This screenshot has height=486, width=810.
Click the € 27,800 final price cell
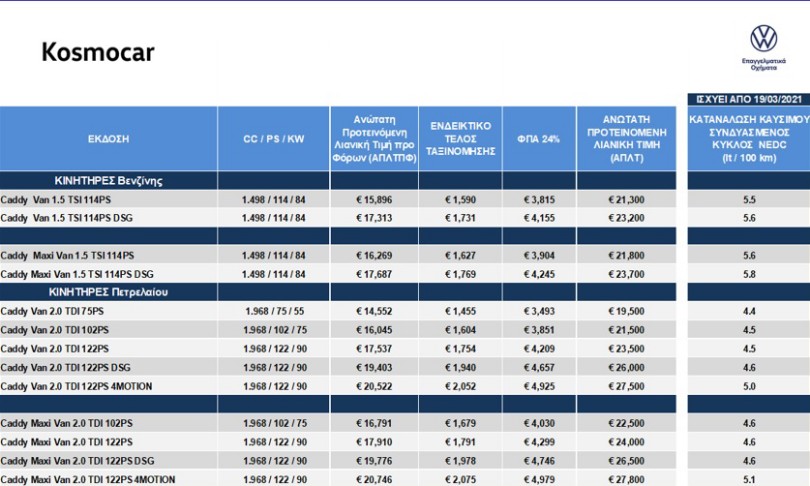click(626, 479)
